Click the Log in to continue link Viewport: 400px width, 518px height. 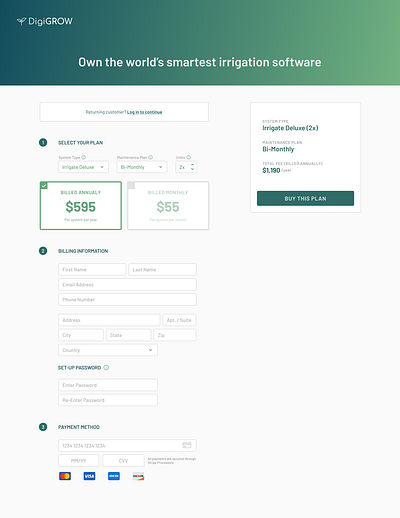coord(144,112)
